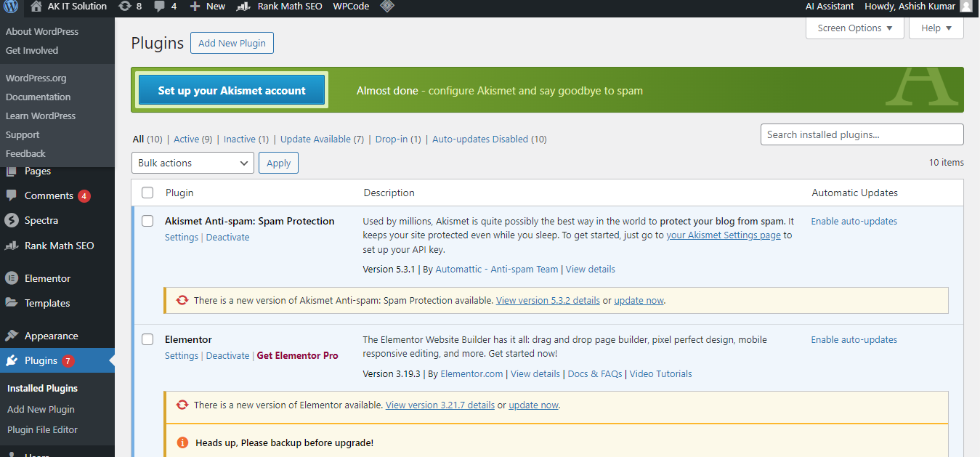Click the Templates folder icon in the sidebar

click(12, 303)
